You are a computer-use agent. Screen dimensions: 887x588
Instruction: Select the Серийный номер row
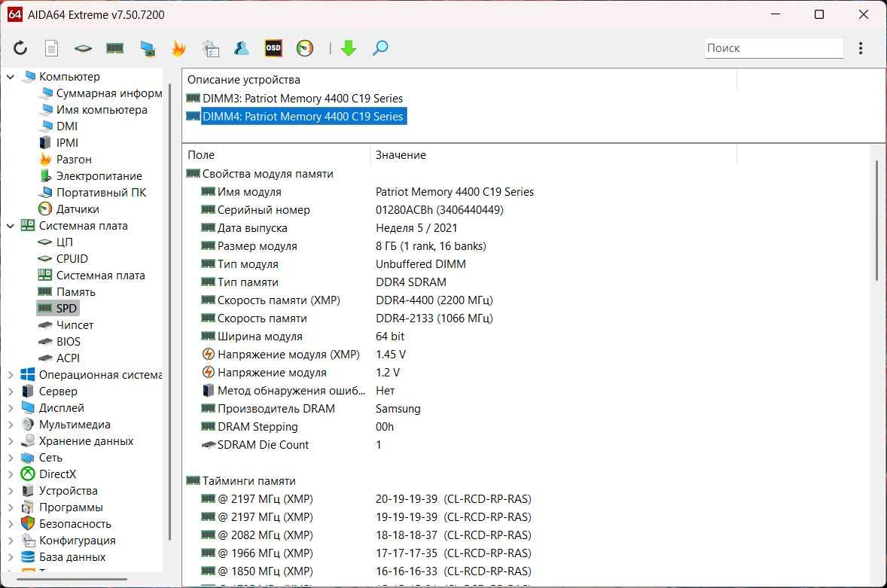[x=352, y=210]
